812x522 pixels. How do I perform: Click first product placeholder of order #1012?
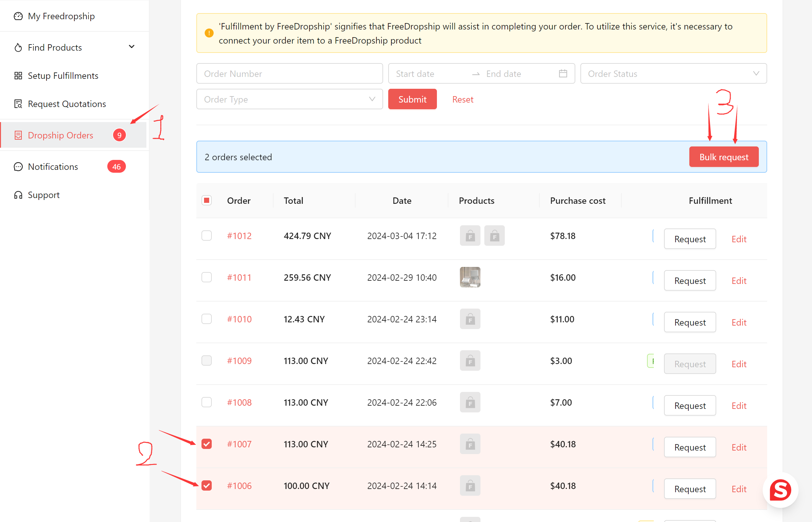[470, 236]
